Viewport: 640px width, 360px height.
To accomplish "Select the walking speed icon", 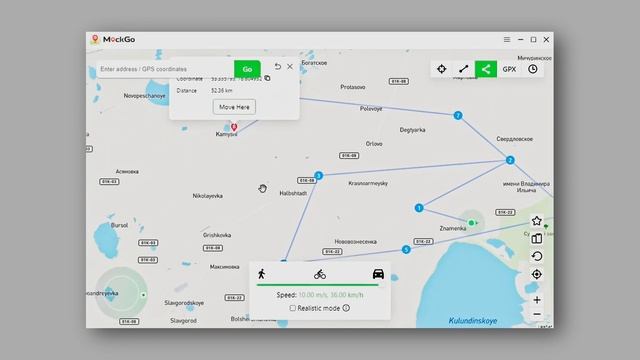I will tap(261, 273).
